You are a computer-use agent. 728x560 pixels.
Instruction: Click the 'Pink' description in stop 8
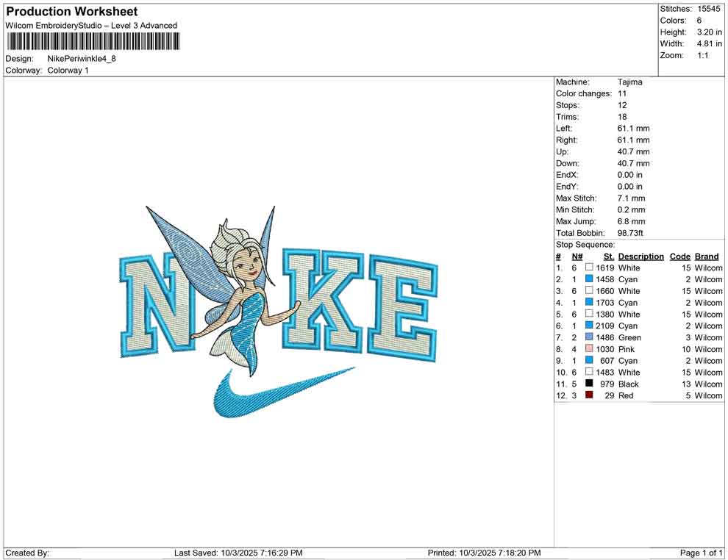[627, 349]
